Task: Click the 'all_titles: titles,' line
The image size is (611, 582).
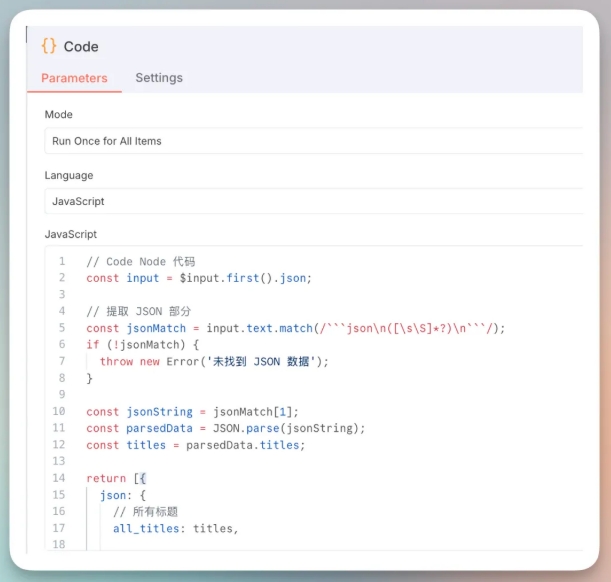Action: point(175,529)
